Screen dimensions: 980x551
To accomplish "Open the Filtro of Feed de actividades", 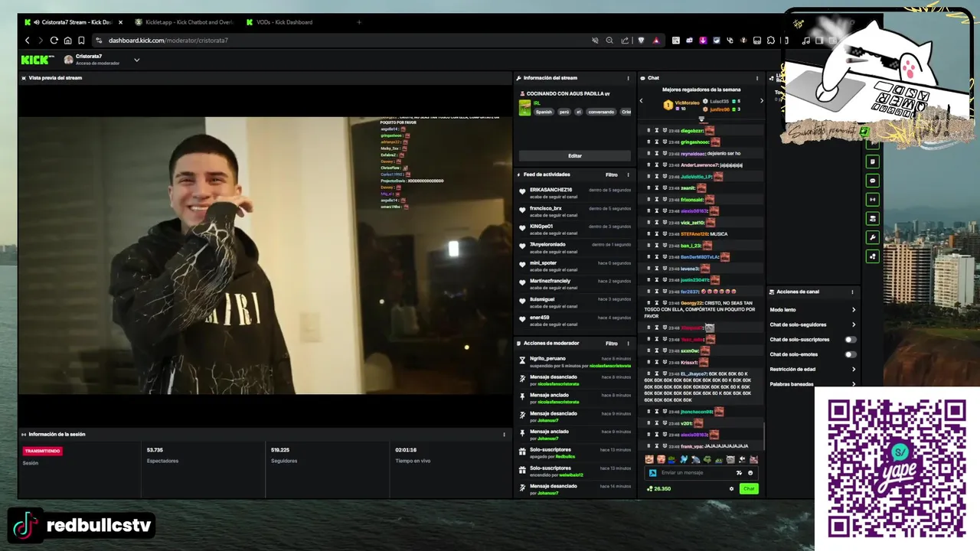I will (x=612, y=174).
